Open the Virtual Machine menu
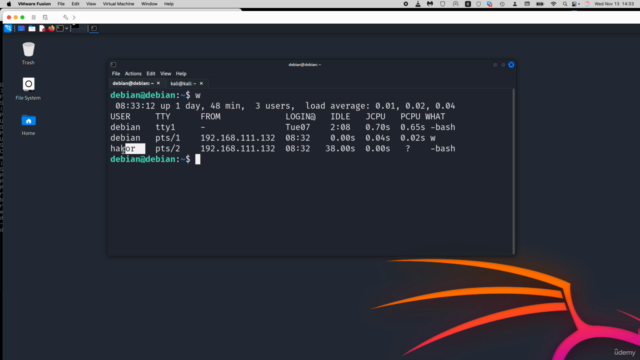Image resolution: width=640 pixels, height=360 pixels. [118, 4]
